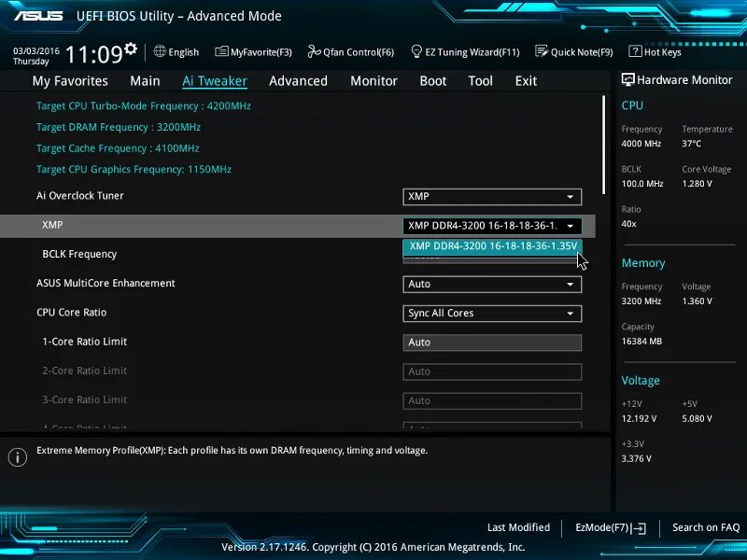This screenshot has width=747, height=560.
Task: Click the globe language icon
Action: pyautogui.click(x=160, y=51)
